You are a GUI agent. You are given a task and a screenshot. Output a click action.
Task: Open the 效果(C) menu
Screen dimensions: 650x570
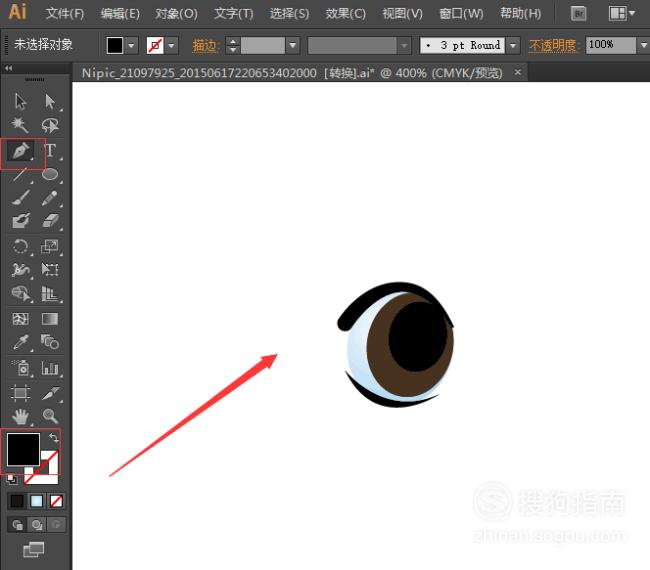[345, 14]
